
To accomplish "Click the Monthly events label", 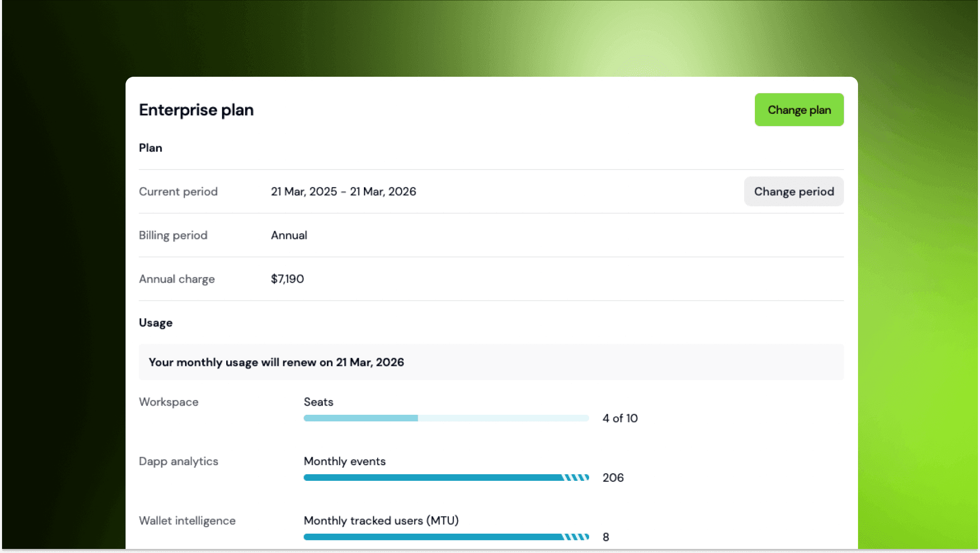I will pyautogui.click(x=345, y=462).
